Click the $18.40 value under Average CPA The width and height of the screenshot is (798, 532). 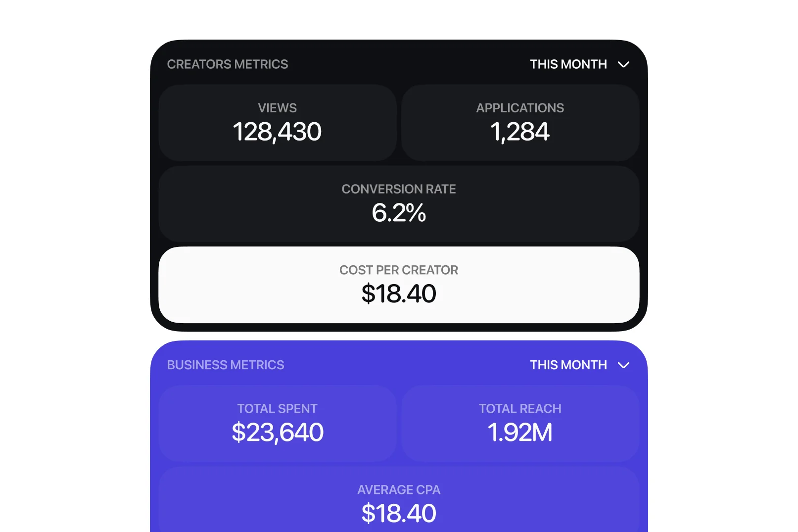click(x=399, y=514)
